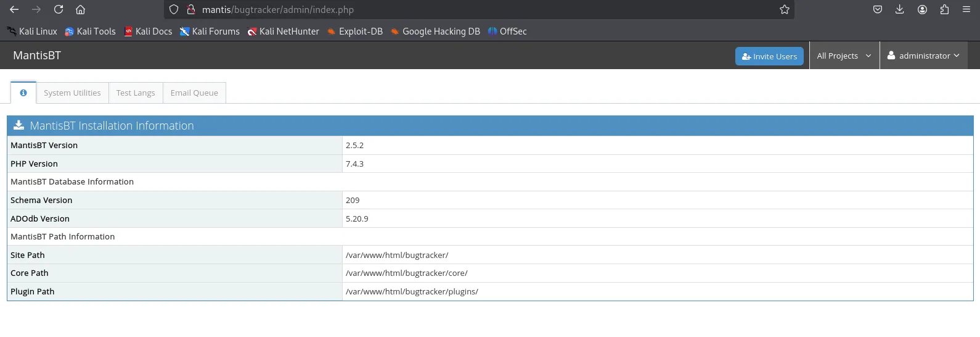The height and width of the screenshot is (337, 980).
Task: Switch to System Utilities tab
Action: pos(72,93)
